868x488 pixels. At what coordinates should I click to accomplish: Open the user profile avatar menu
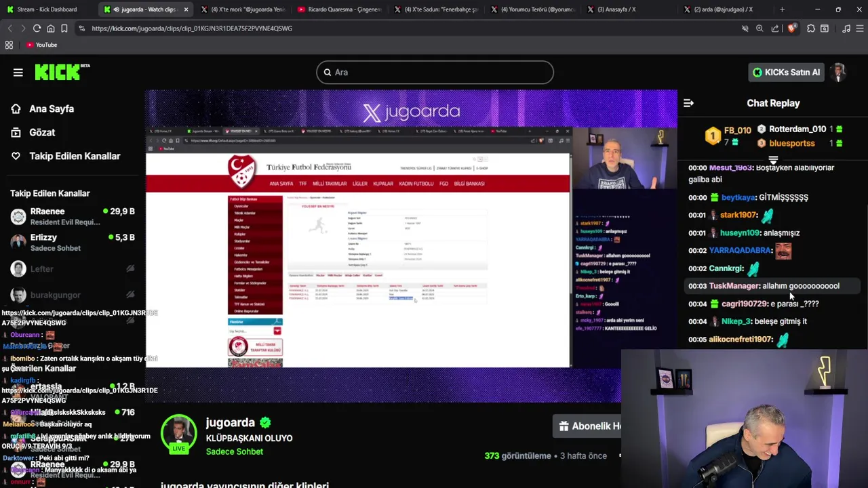(840, 73)
